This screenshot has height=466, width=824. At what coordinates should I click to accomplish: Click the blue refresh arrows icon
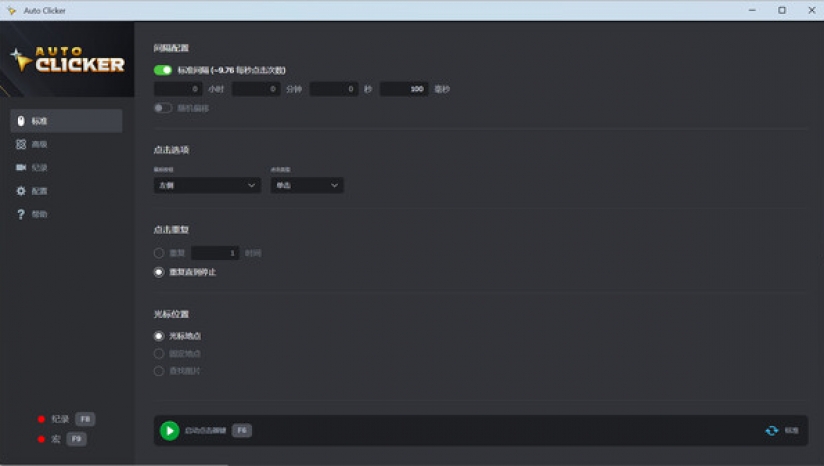(771, 431)
